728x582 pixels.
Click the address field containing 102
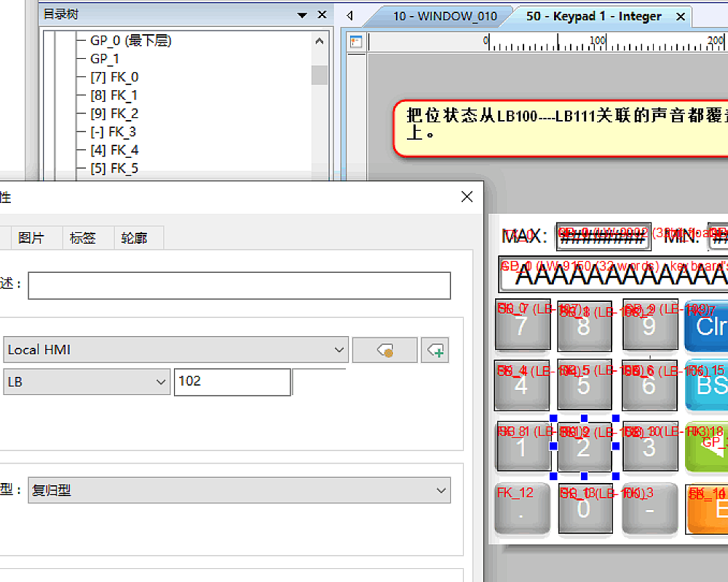[x=232, y=381]
